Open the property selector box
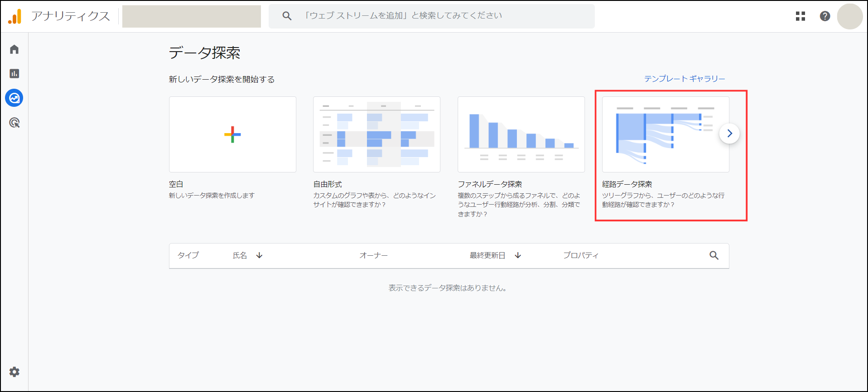The width and height of the screenshot is (868, 392). click(192, 16)
